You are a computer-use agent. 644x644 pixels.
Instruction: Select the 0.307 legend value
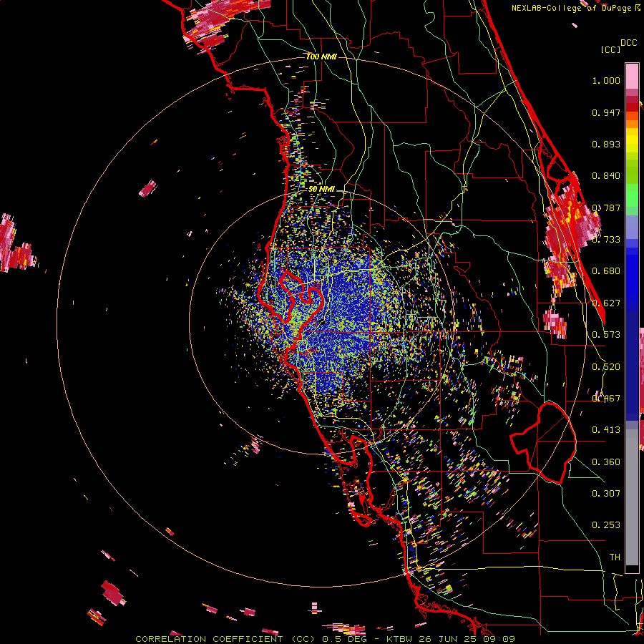click(606, 494)
